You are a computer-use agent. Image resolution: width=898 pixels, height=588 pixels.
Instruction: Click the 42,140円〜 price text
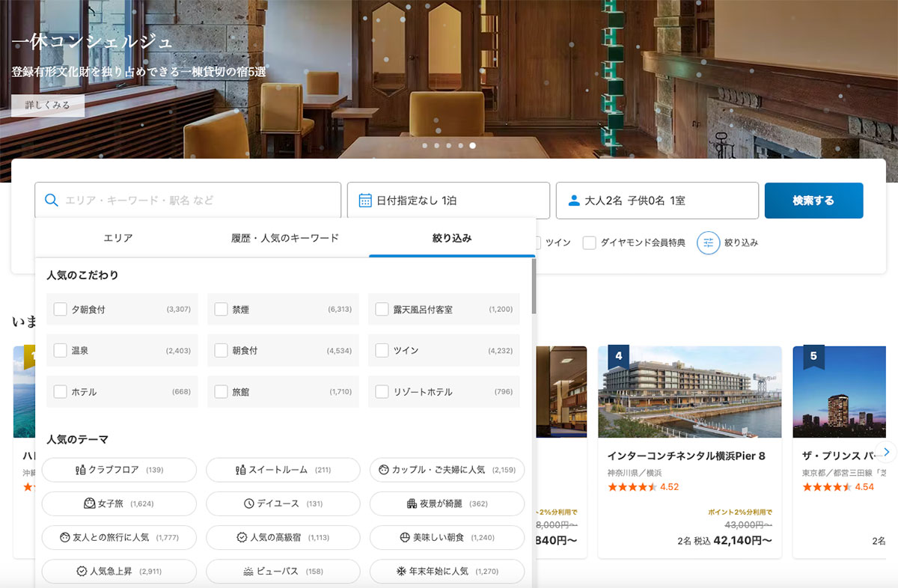tap(742, 540)
